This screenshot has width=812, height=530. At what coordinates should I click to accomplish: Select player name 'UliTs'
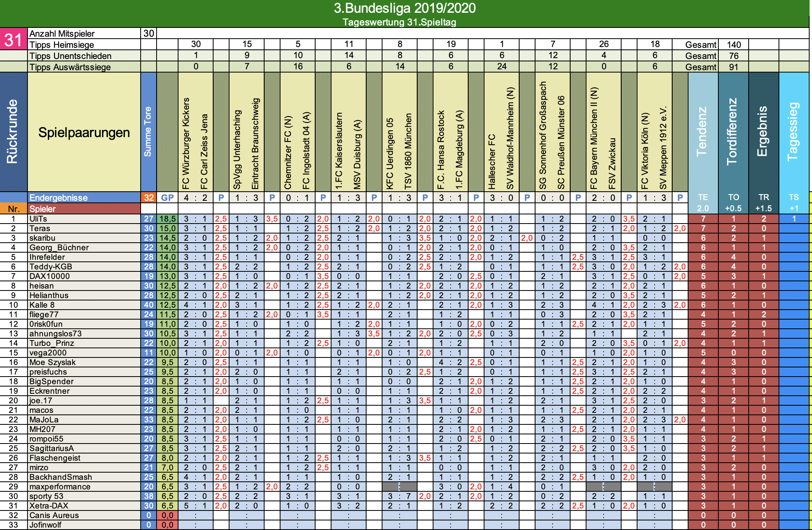click(38, 219)
